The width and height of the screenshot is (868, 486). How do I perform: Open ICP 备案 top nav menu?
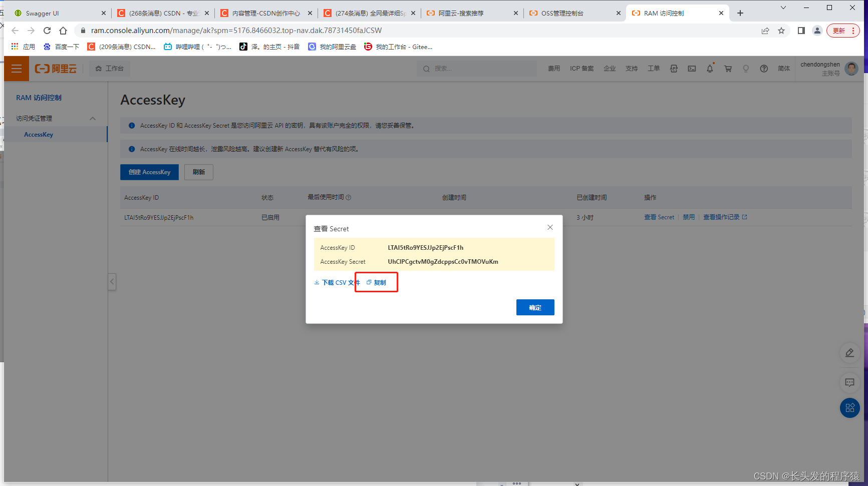pos(582,69)
